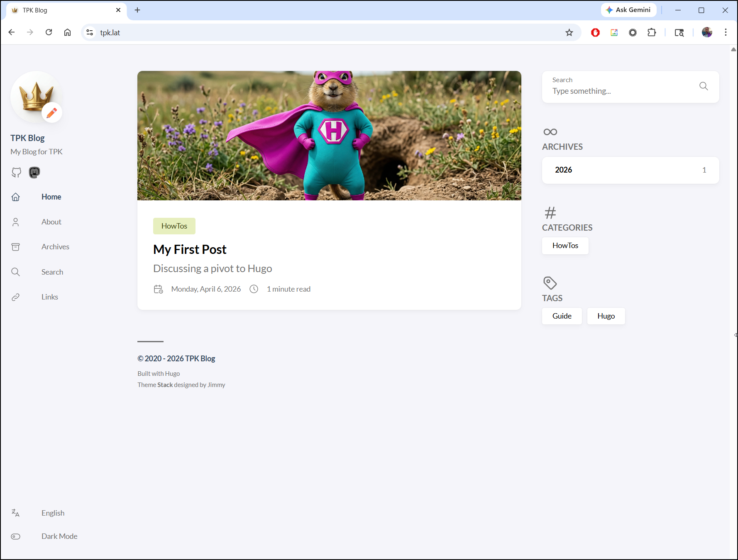This screenshot has width=738, height=560.
Task: Expand the 2026 archive entry
Action: pyautogui.click(x=630, y=170)
